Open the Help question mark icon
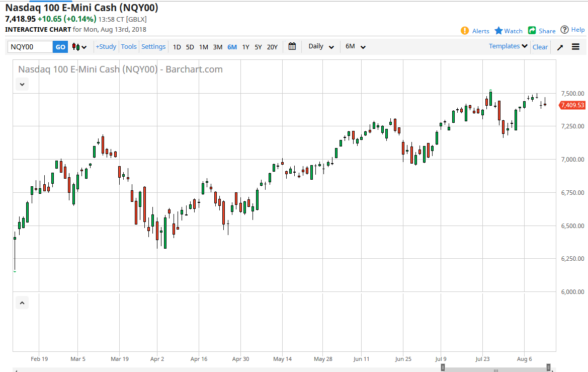Image resolution: width=588 pixels, height=372 pixels. (565, 30)
